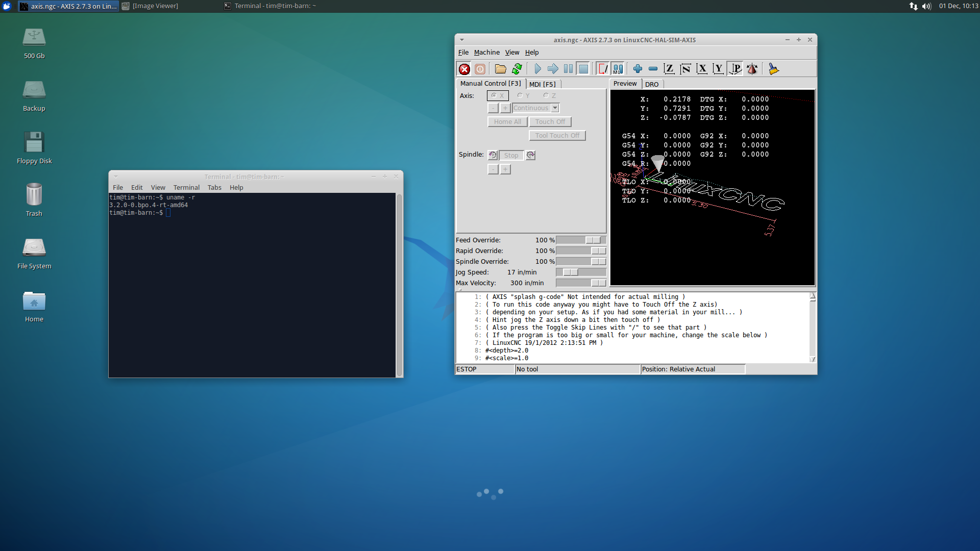Image resolution: width=980 pixels, height=551 pixels.
Task: Select the rotated Z view icon
Action: pos(685,69)
